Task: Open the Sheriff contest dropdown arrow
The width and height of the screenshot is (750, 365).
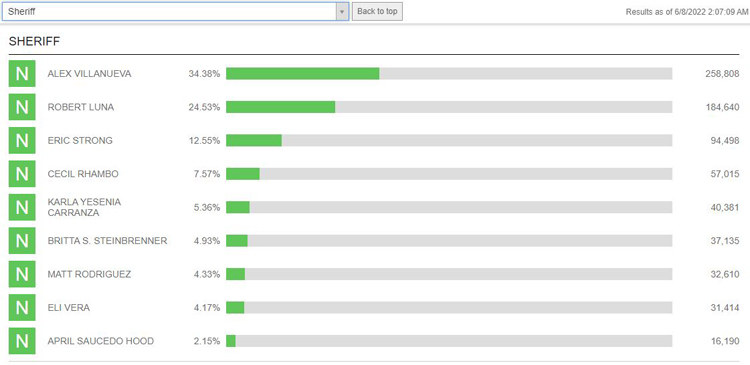Action: click(x=342, y=11)
